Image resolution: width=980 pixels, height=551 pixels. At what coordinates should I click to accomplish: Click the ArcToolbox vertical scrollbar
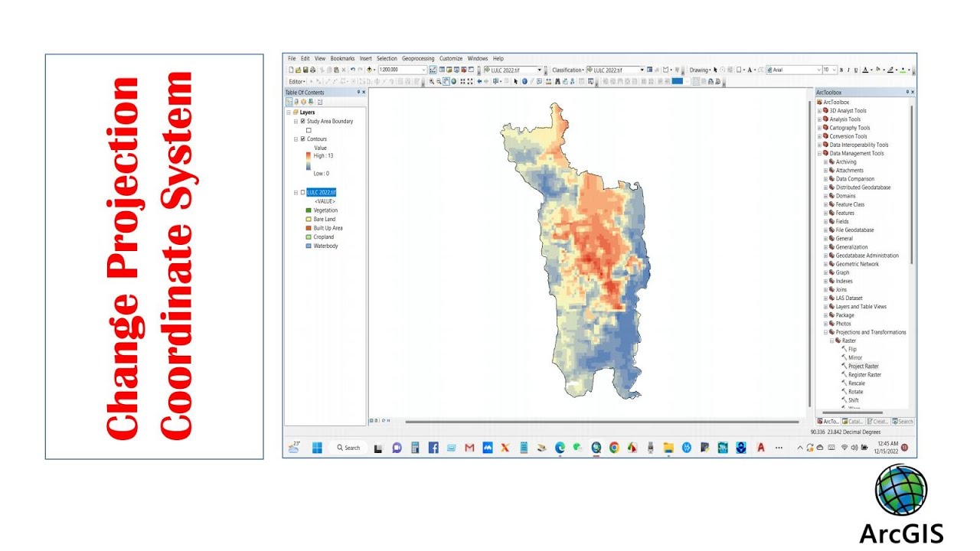click(x=911, y=185)
